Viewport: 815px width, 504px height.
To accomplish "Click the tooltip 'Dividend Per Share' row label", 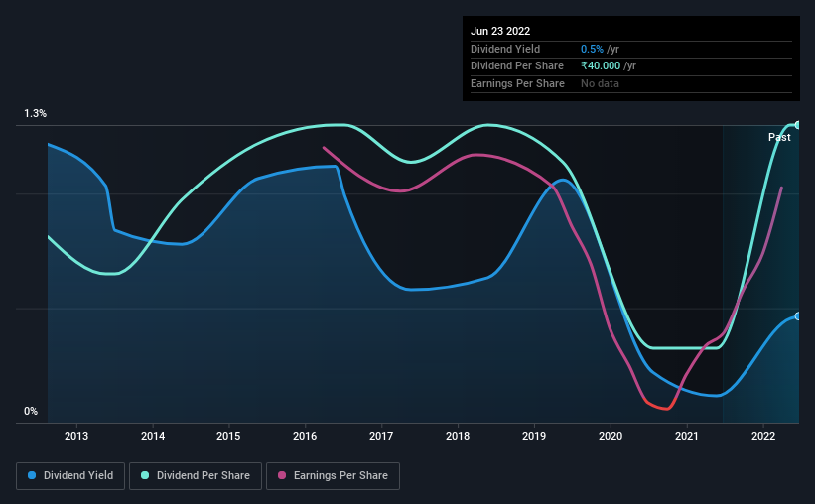I will click(x=517, y=66).
